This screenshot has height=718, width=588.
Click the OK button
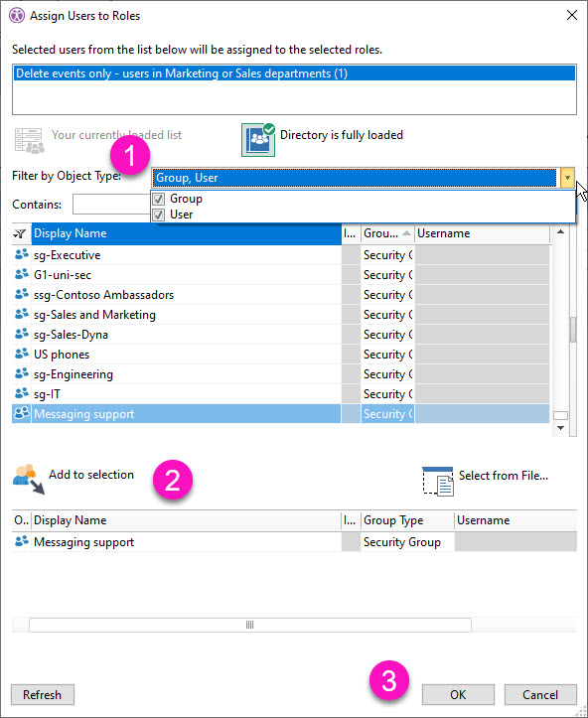click(x=458, y=694)
